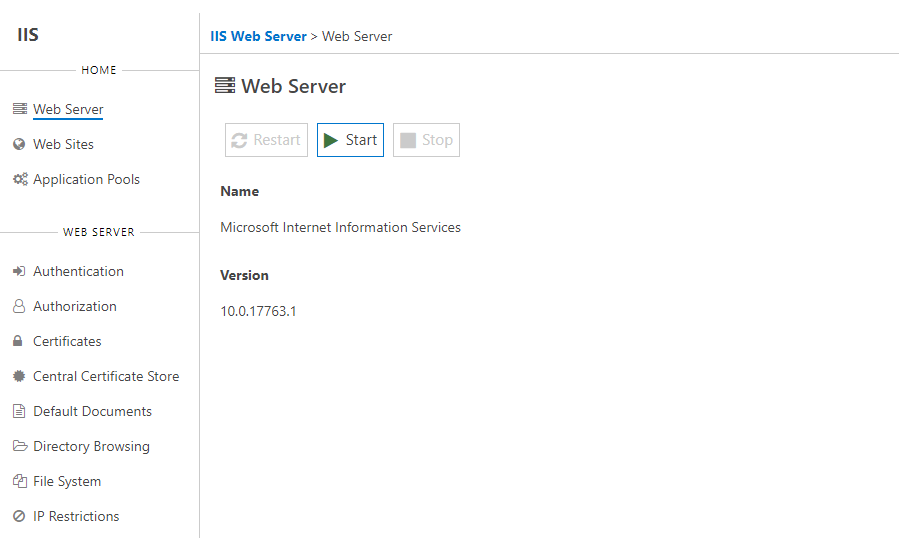
Task: Click the Web Server page heading
Action: pyautogui.click(x=293, y=86)
